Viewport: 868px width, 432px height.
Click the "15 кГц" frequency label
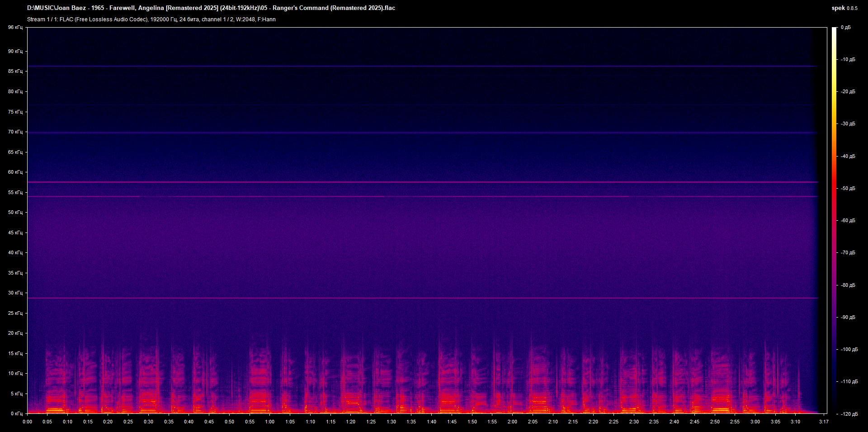15,354
